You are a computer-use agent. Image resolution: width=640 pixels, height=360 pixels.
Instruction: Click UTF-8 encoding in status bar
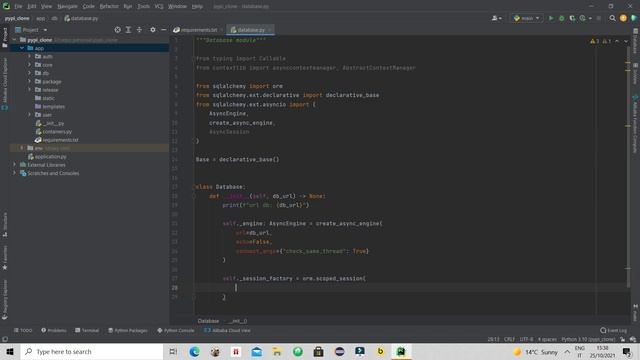(526, 339)
